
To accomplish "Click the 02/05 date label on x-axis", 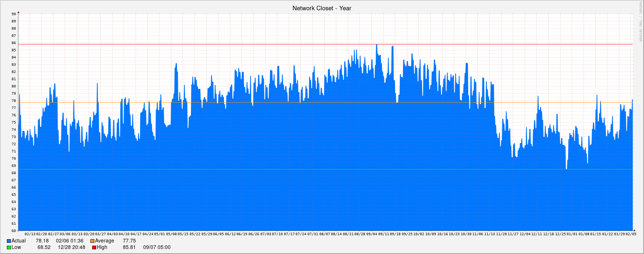I will pyautogui.click(x=631, y=234).
